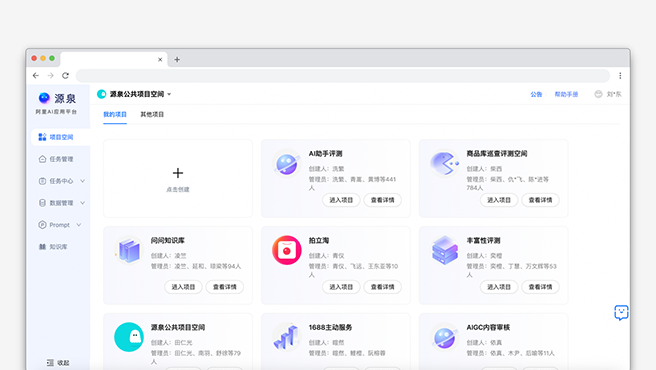Open 项目空间 in the sidebar
Image resolution: width=656 pixels, height=370 pixels.
point(61,137)
